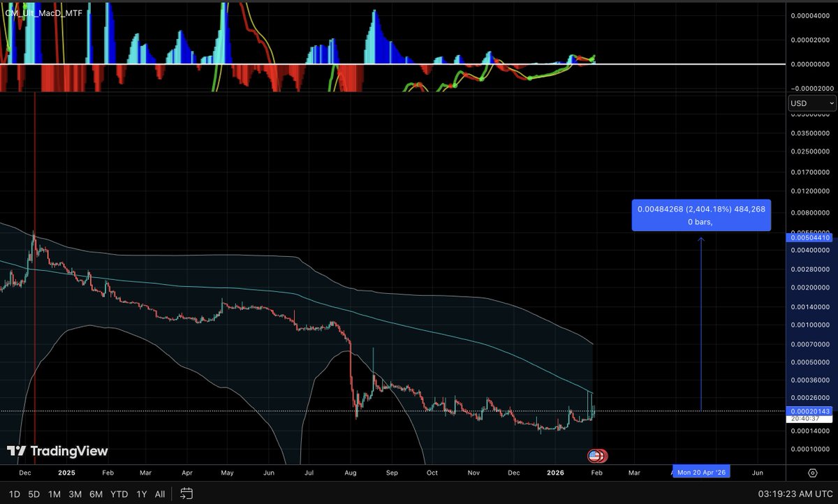Open the Mon 20 Apr '26 date label
The image size is (838, 504).
[700, 472]
